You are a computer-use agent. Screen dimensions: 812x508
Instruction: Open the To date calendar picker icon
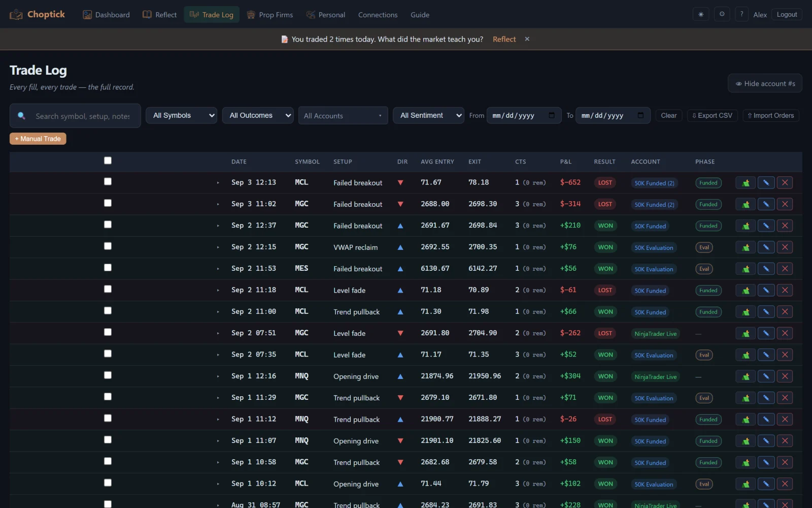(640, 115)
